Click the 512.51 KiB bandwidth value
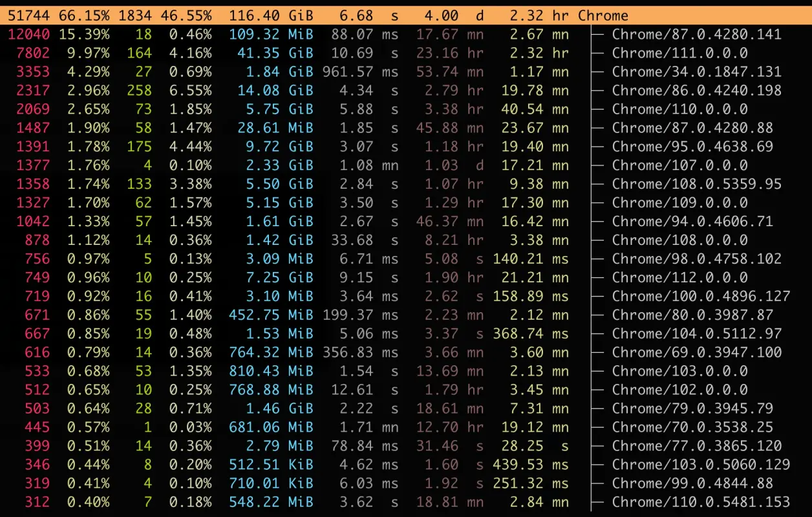 tap(272, 465)
